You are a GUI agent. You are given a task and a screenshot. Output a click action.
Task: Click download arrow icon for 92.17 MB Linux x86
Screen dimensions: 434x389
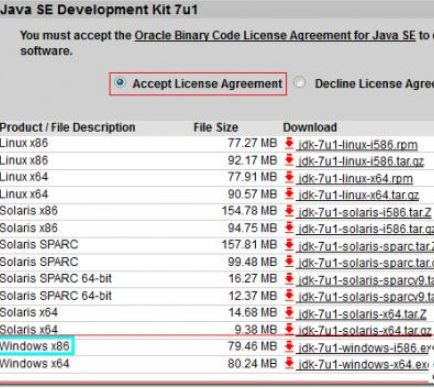[x=289, y=160]
